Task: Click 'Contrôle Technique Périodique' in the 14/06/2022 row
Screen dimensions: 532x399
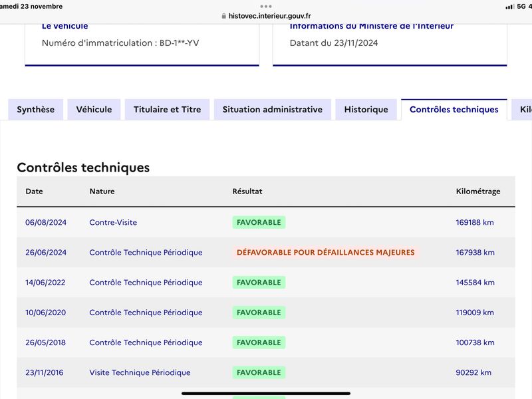Action: [x=146, y=282]
